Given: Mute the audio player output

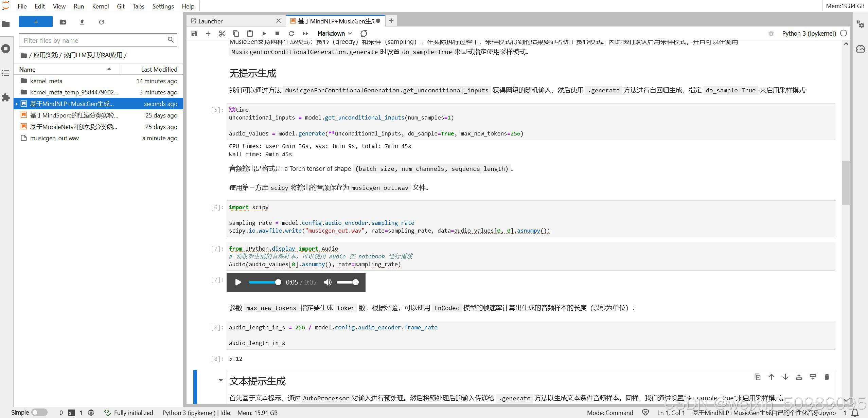Looking at the screenshot, I should (327, 282).
